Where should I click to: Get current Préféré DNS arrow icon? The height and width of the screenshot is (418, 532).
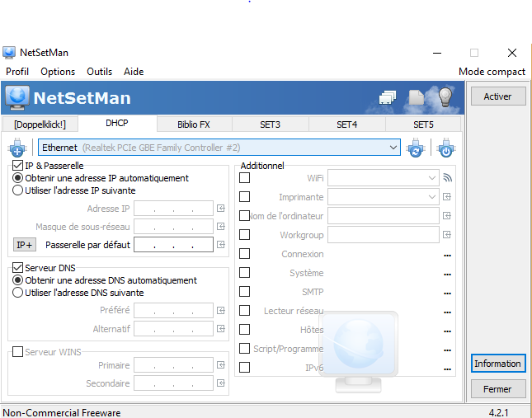tap(221, 311)
